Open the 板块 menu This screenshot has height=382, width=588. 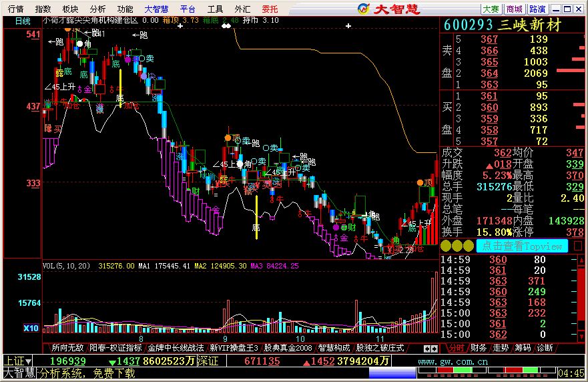(x=70, y=9)
